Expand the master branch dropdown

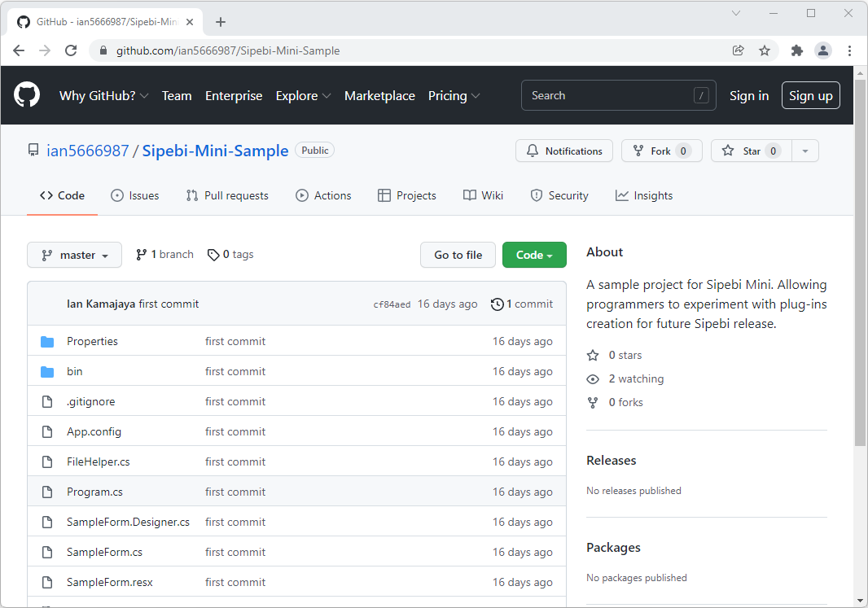[x=74, y=255]
